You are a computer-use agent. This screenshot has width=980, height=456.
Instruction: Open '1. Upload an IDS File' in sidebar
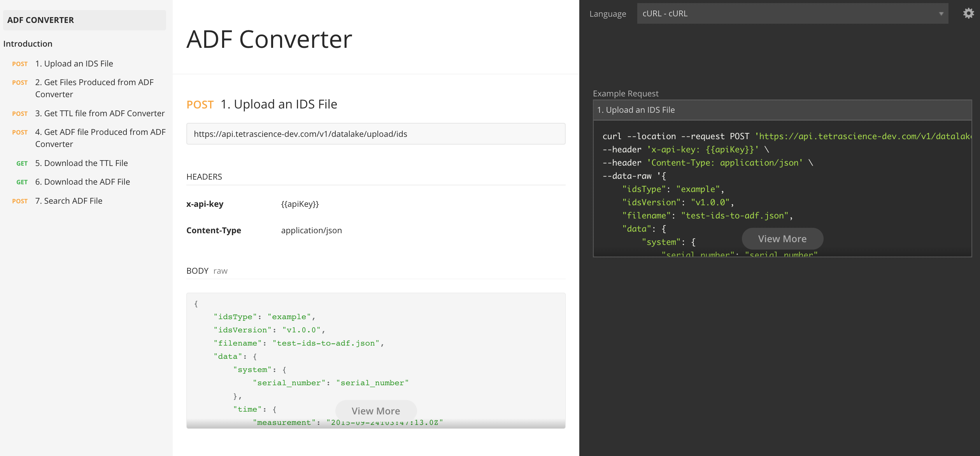(74, 64)
